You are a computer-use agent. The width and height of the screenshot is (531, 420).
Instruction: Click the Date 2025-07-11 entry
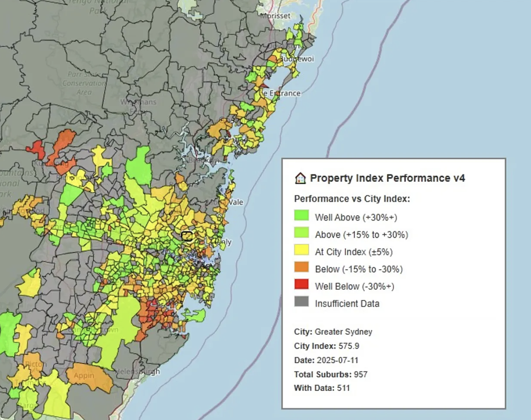326,360
